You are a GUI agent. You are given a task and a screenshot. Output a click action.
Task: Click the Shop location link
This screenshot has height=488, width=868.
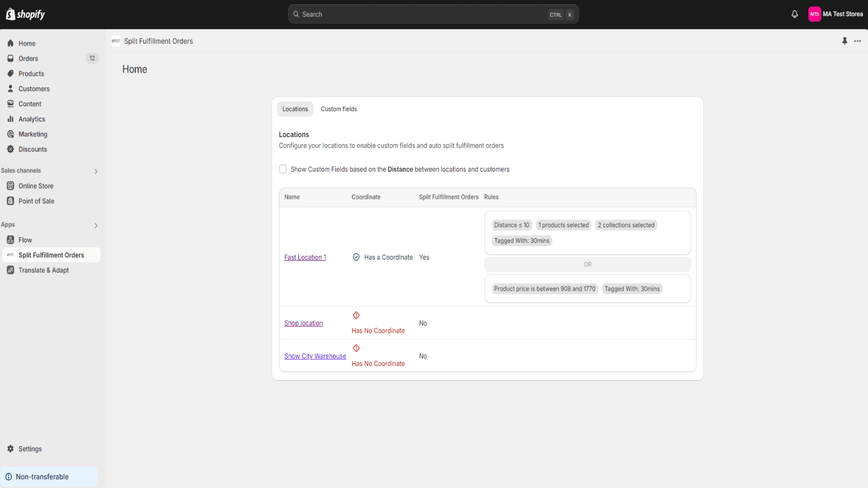coord(303,323)
